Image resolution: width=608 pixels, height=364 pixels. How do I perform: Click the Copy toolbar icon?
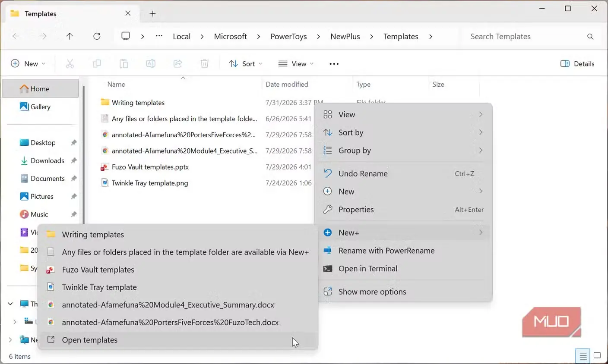point(97,64)
